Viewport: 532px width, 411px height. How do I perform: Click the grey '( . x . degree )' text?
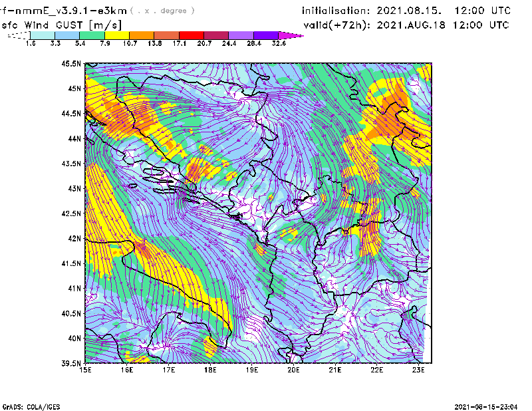162,11
